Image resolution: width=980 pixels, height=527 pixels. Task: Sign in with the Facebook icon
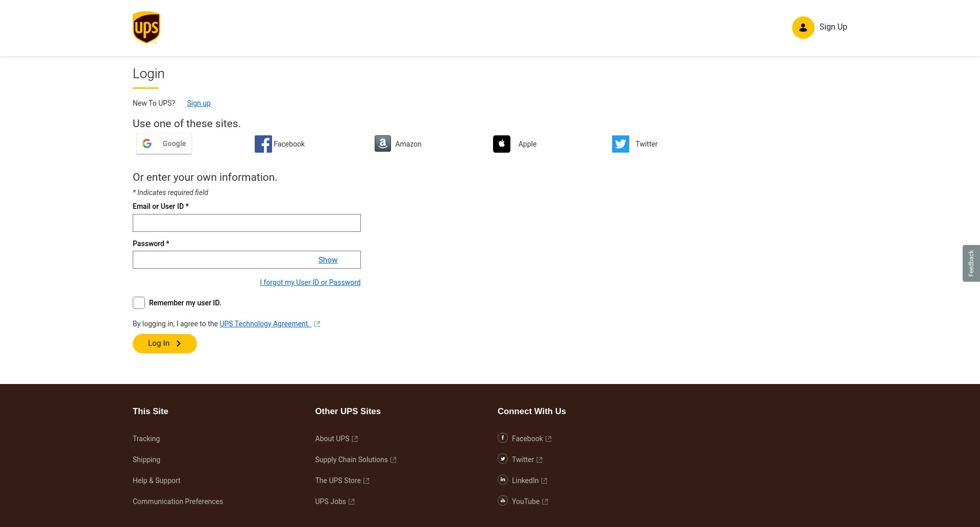[x=263, y=144]
